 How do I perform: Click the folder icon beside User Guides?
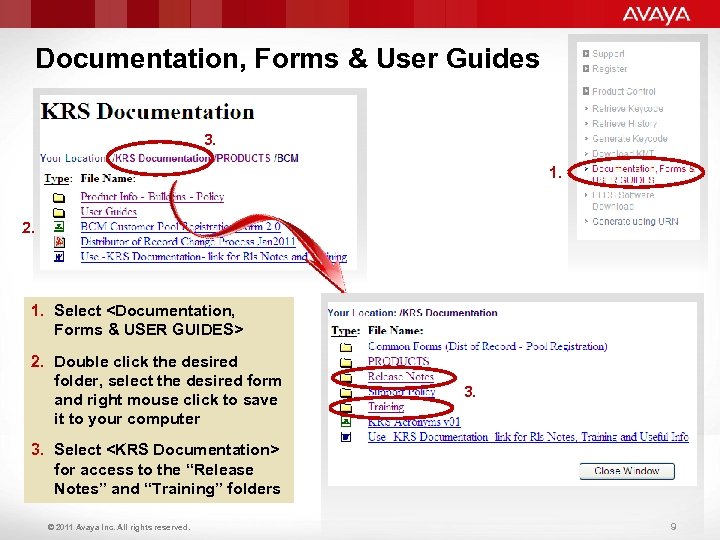[59, 213]
